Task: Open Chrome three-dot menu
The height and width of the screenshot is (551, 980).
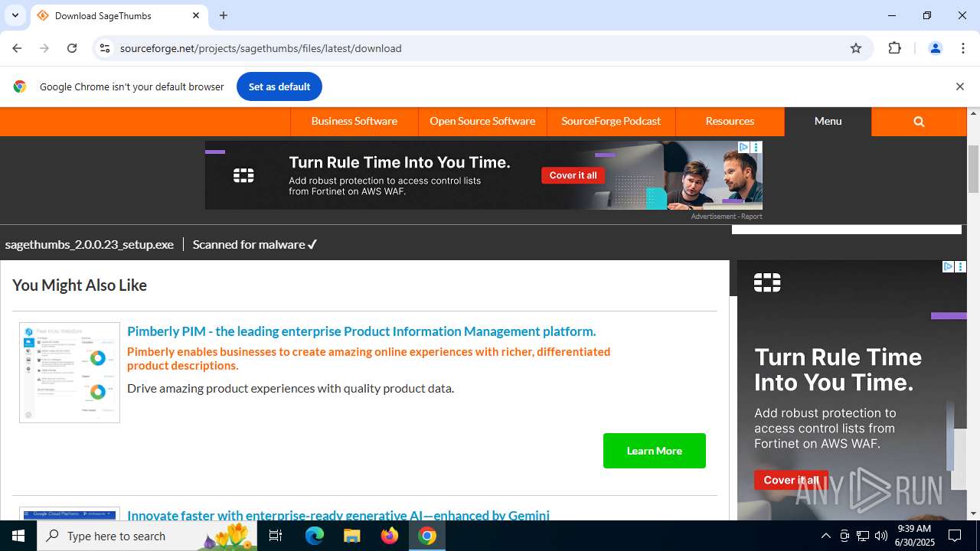Action: (x=963, y=48)
